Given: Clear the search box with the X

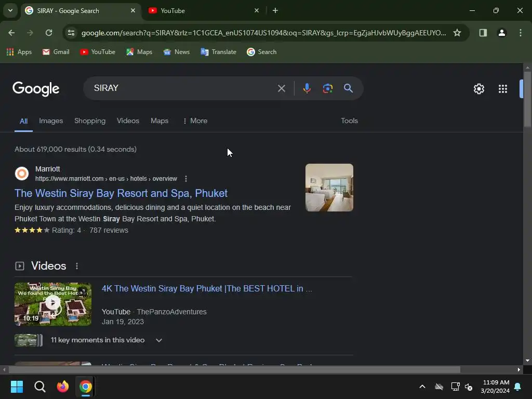Looking at the screenshot, I should point(281,88).
